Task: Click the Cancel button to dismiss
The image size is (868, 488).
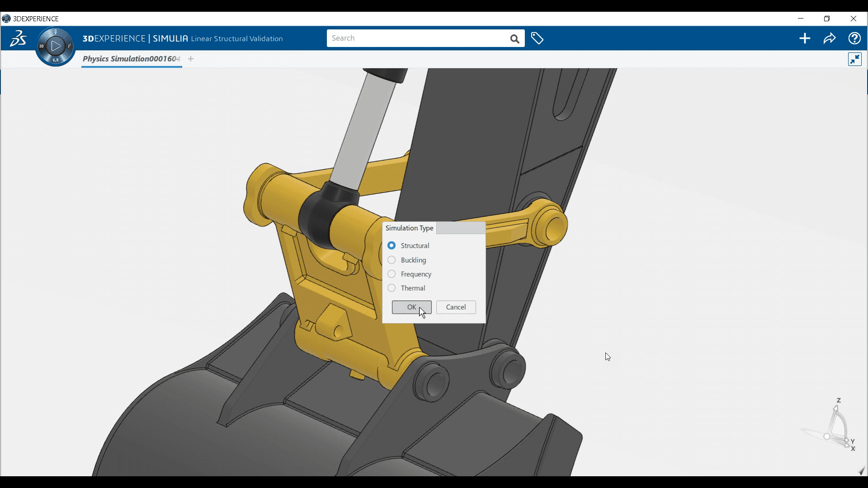Action: click(456, 306)
